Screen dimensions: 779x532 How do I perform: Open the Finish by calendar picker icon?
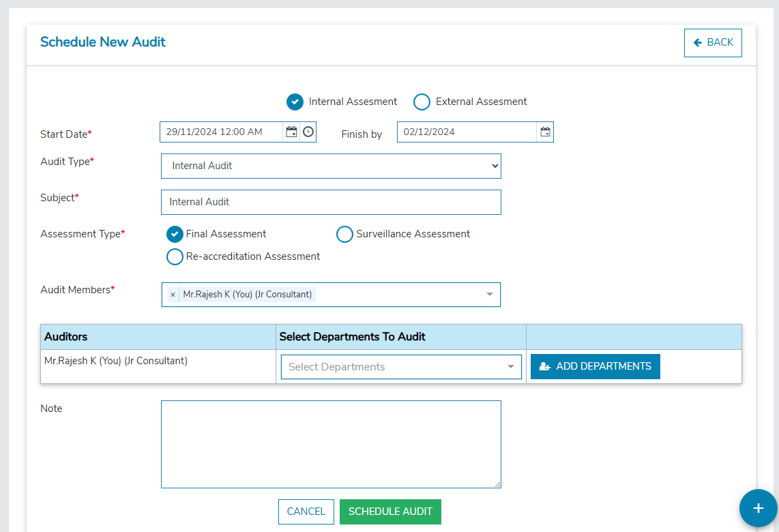545,132
